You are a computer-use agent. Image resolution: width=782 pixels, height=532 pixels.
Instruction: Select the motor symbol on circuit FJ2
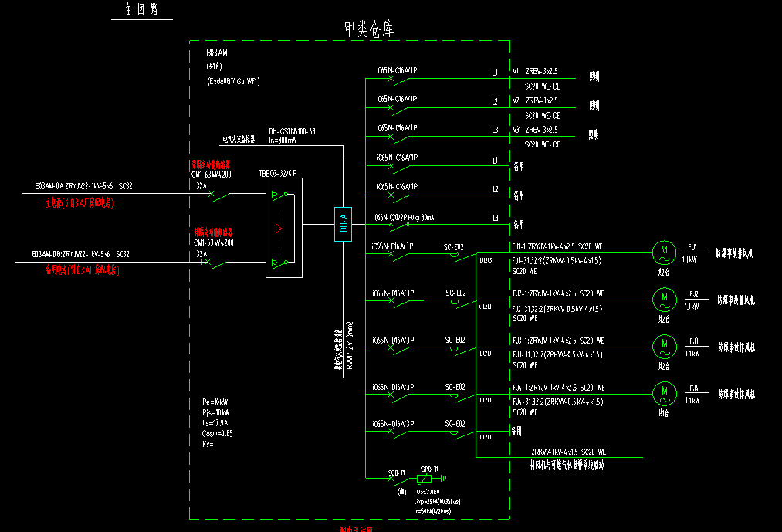click(665, 300)
